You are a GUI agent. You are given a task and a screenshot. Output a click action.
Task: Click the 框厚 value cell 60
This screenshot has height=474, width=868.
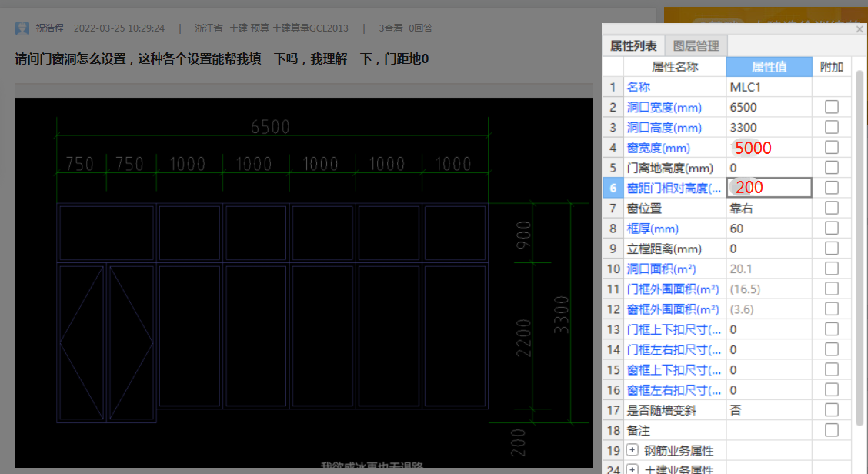pyautogui.click(x=769, y=229)
